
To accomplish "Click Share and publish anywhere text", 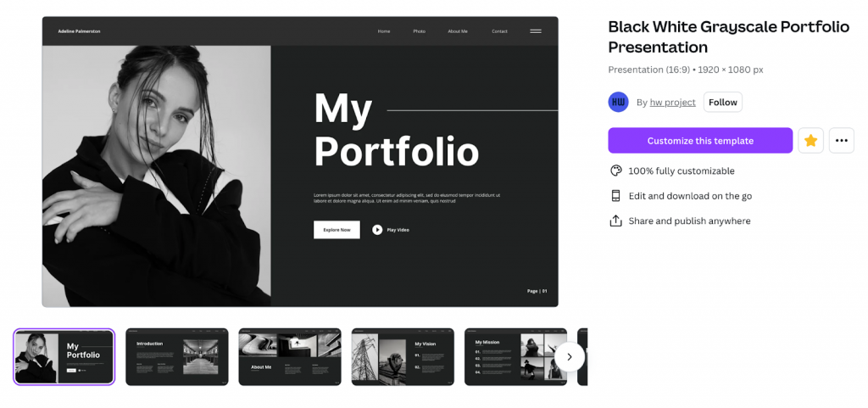I will [690, 221].
